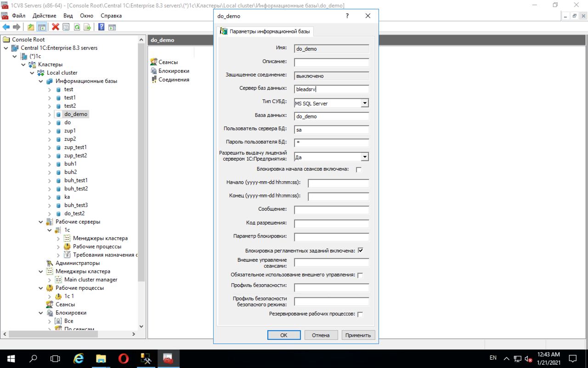Click the blue Help toolbar icon
588x368 pixels.
coord(101,27)
